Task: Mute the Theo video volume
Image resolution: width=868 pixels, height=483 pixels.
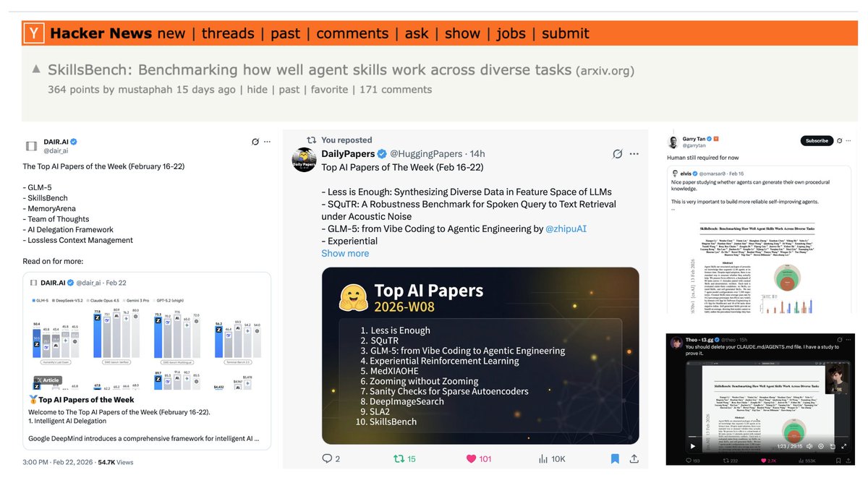Action: [809, 446]
